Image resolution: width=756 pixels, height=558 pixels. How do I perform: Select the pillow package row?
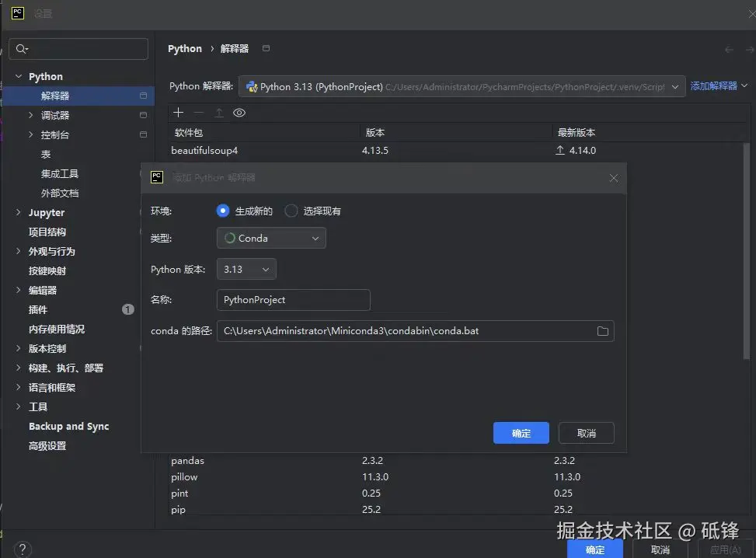pos(455,477)
